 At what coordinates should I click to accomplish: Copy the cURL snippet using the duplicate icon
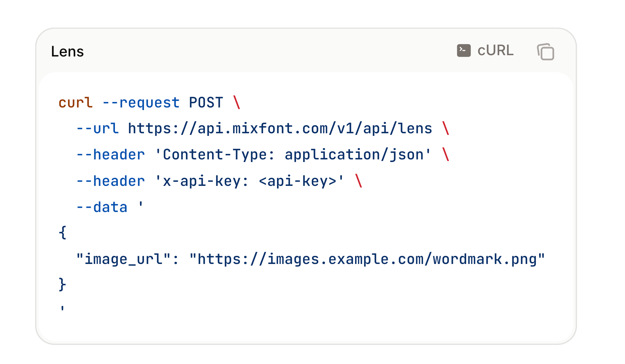tap(546, 52)
